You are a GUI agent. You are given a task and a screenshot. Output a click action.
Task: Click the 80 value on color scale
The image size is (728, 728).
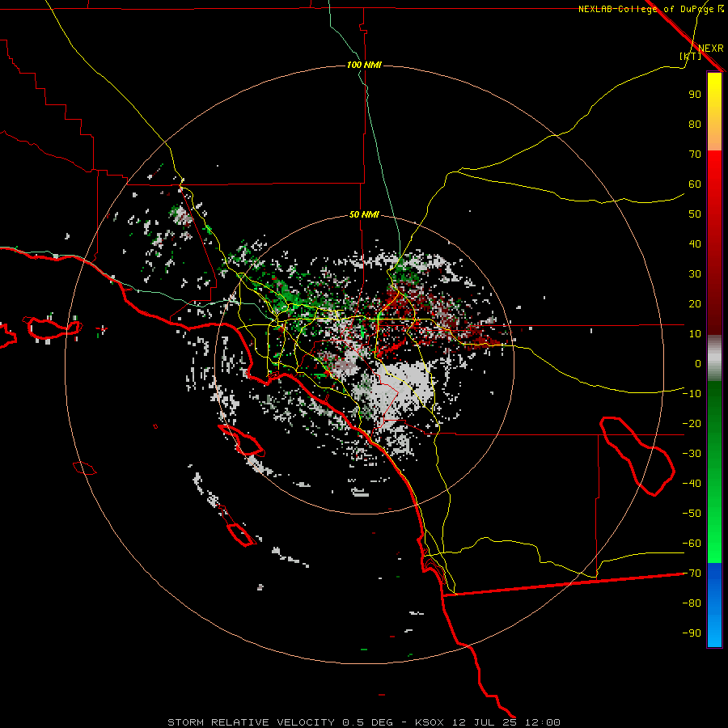click(695, 124)
